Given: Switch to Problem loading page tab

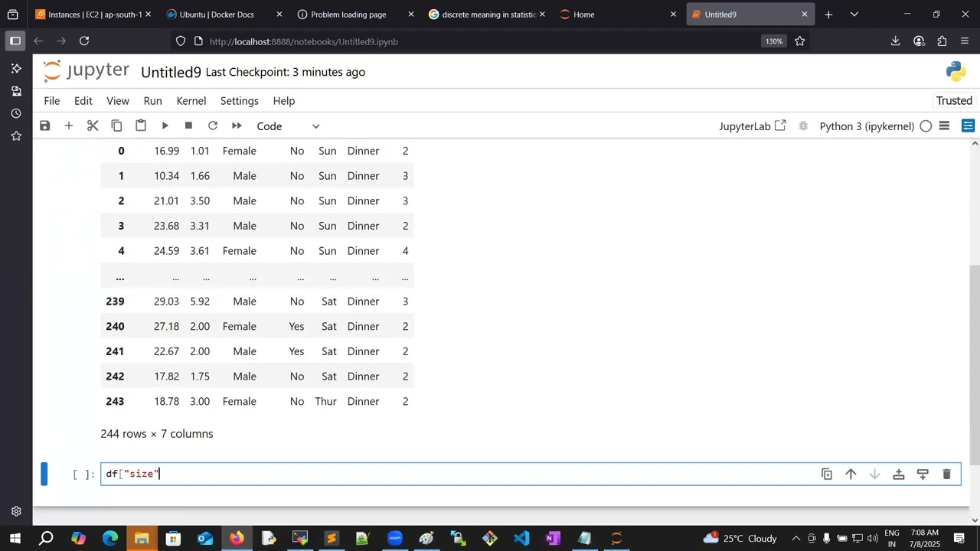Looking at the screenshot, I should (x=356, y=15).
